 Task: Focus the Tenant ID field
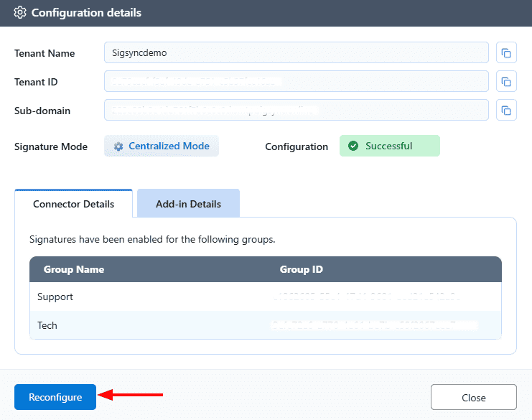[x=296, y=82]
